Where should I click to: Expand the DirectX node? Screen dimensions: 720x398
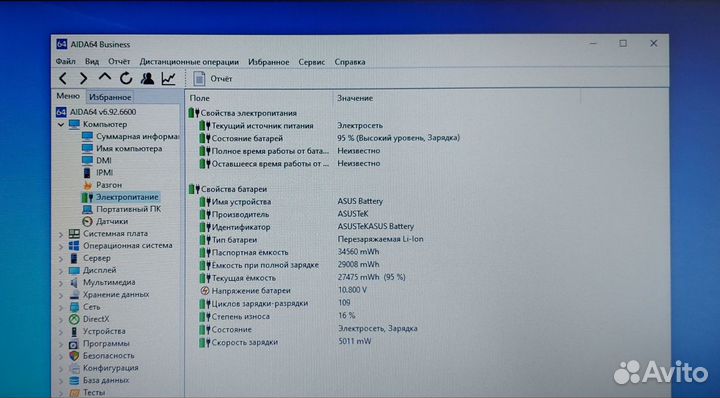pos(61,320)
